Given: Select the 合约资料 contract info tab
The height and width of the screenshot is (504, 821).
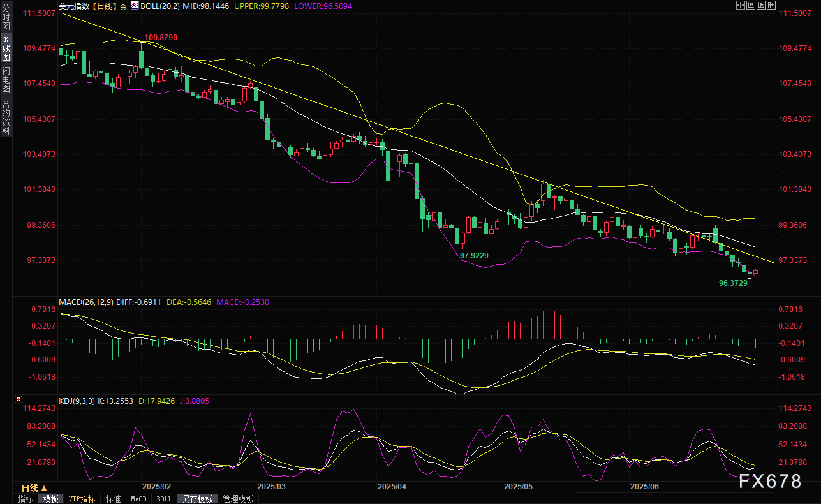Looking at the screenshot, I should pyautogui.click(x=6, y=117).
